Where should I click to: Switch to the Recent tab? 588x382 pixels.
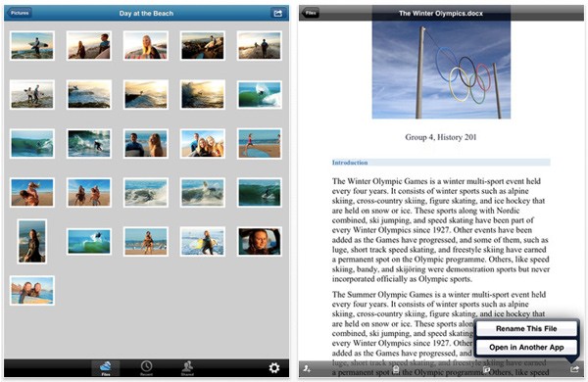(146, 368)
